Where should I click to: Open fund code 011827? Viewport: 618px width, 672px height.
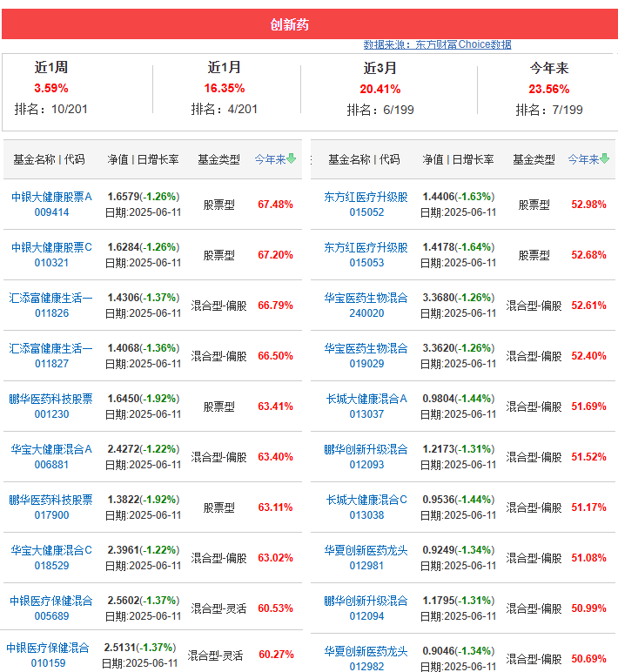tap(51, 364)
